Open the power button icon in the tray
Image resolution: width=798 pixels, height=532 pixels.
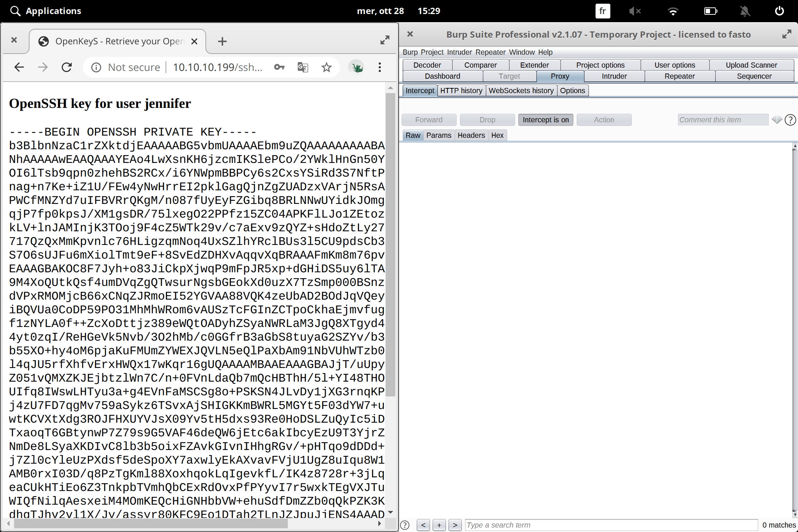click(x=780, y=11)
